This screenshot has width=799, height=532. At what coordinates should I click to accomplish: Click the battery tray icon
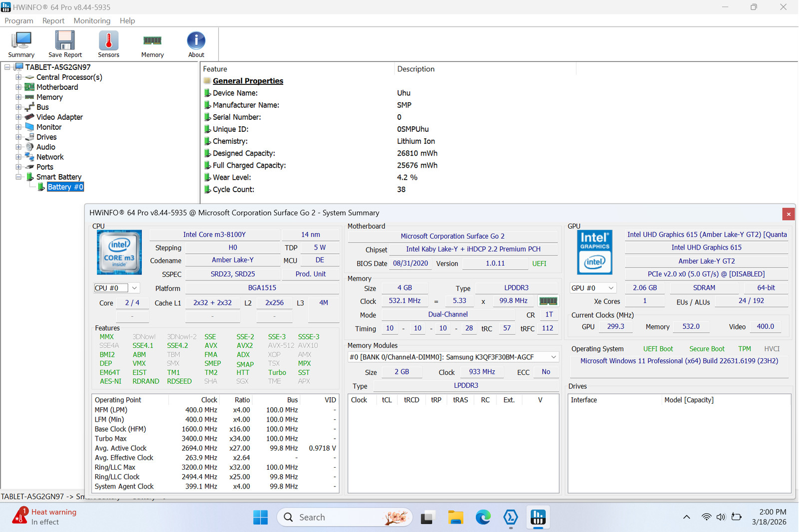click(736, 517)
